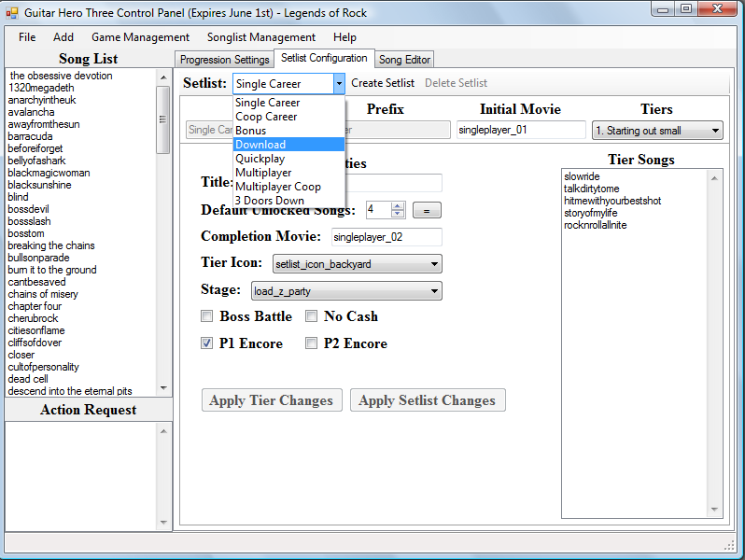This screenshot has width=745, height=560.
Task: Select 'storyofmylife' in Tier Songs
Action: click(x=591, y=213)
